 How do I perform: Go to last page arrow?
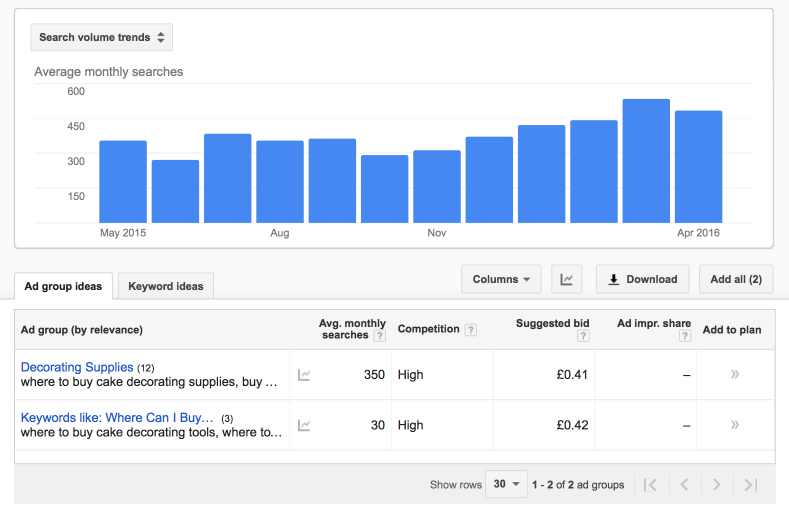coord(751,485)
